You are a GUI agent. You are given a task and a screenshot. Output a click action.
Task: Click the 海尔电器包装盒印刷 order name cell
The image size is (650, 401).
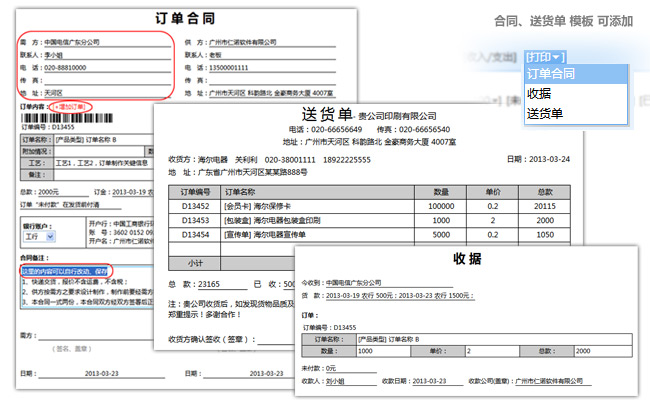point(318,220)
